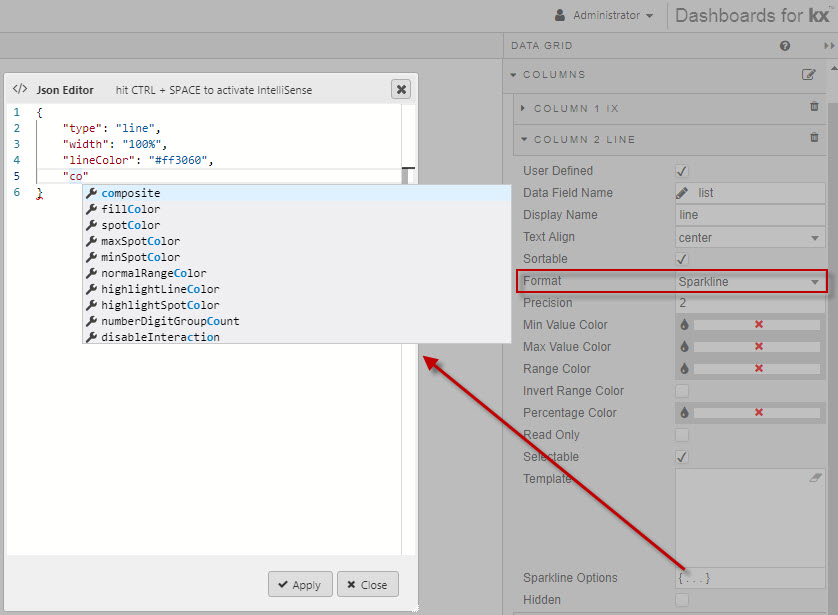
Task: Open the Text Align dropdown
Action: 749,238
